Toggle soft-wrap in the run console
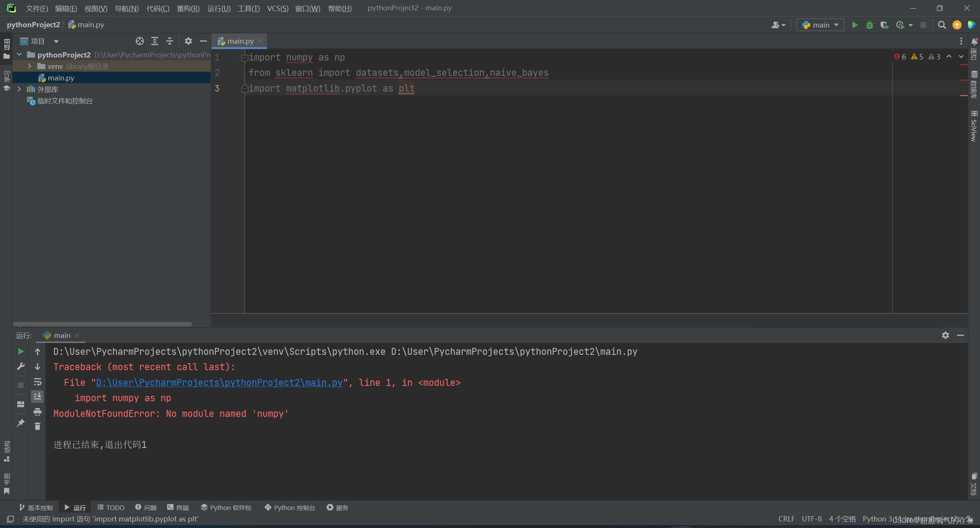Screen dimensions: 980x528 tap(38, 382)
